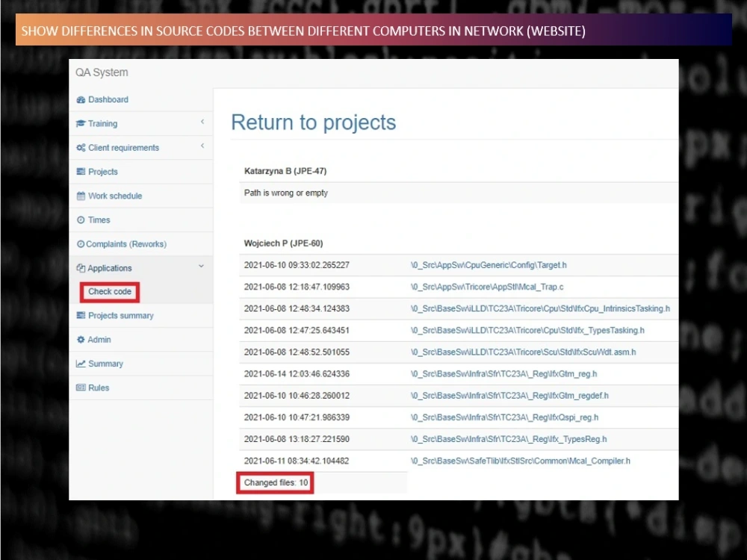Click the Rules card icon
This screenshot has width=747, height=560.
[x=81, y=388]
